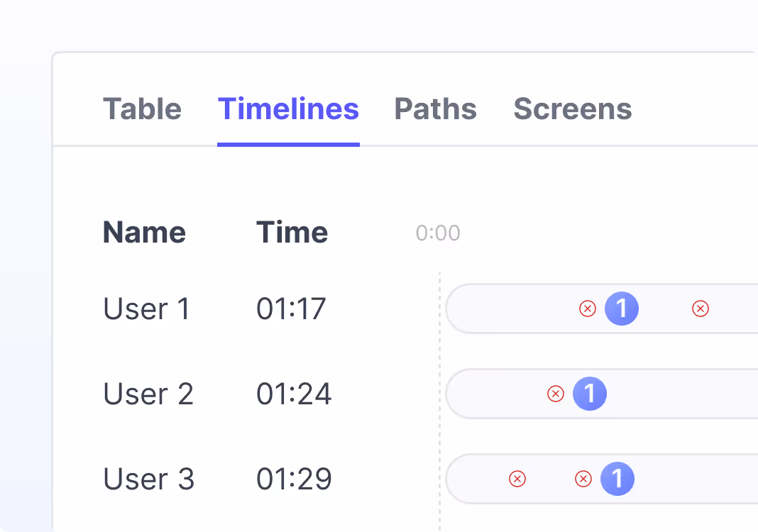Image resolution: width=758 pixels, height=532 pixels.
Task: Open the blue "1" event badge for User 1
Action: tap(622, 309)
